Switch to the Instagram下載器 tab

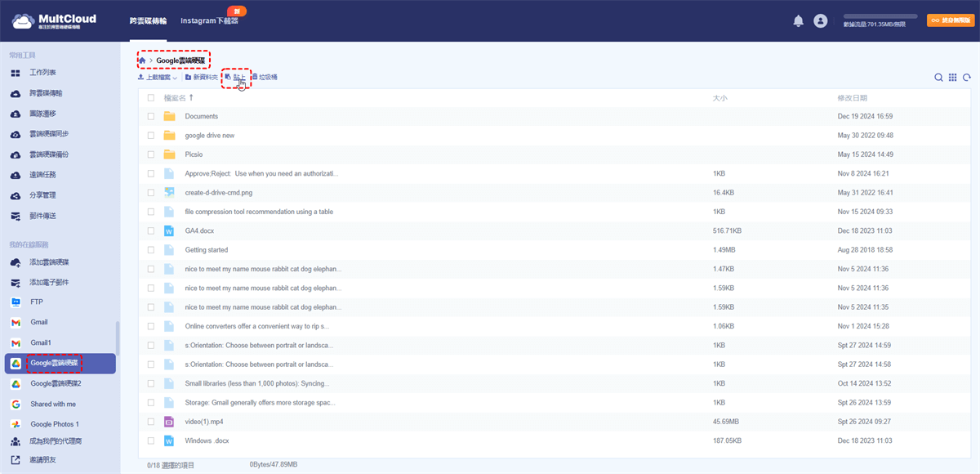[x=209, y=20]
